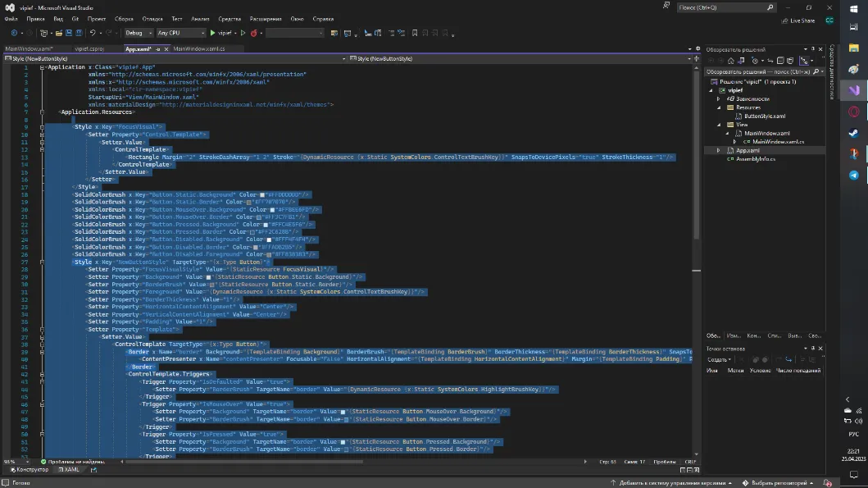The image size is (868, 488).
Task: Click the Undo arrow in the toolbar
Action: click(93, 34)
